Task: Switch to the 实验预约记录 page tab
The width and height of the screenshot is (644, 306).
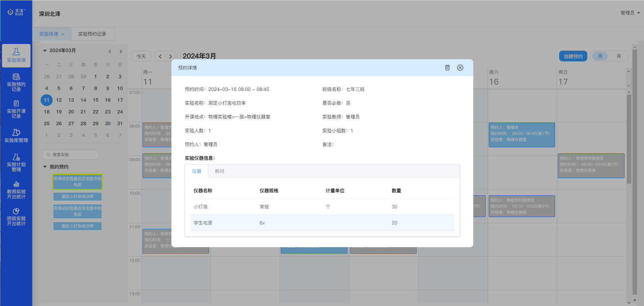Action: coord(92,34)
